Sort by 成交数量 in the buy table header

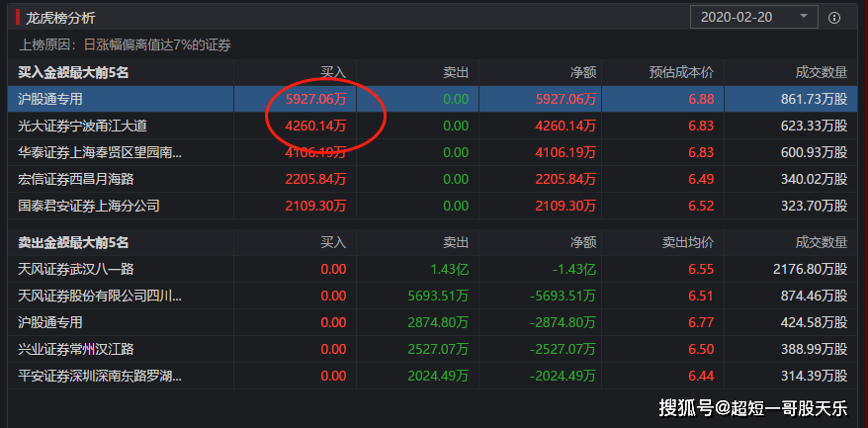pos(821,72)
